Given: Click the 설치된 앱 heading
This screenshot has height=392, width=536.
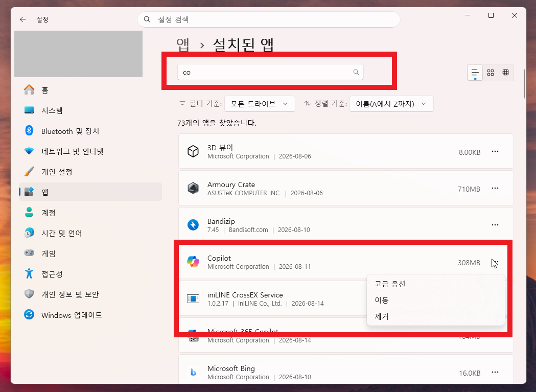Looking at the screenshot, I should 243,45.
